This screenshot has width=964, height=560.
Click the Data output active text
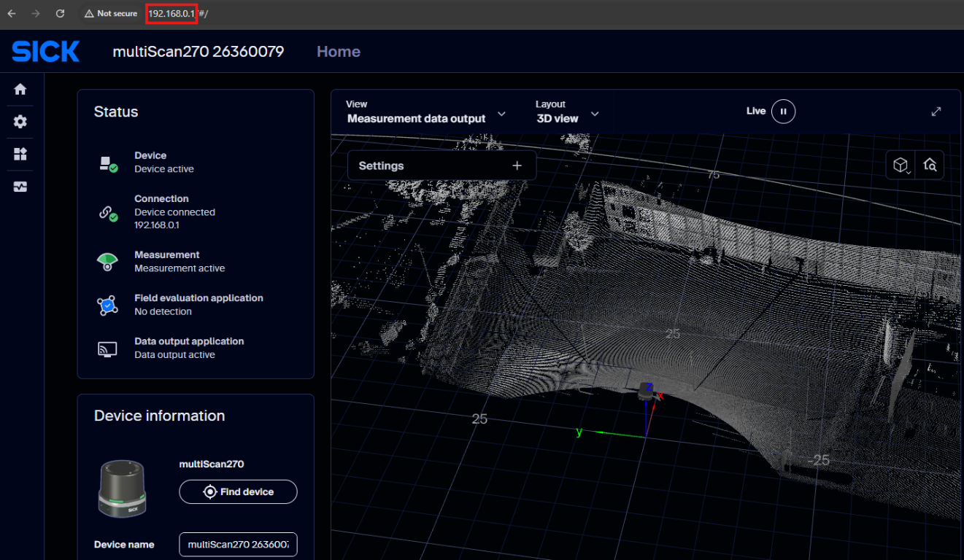tap(174, 355)
